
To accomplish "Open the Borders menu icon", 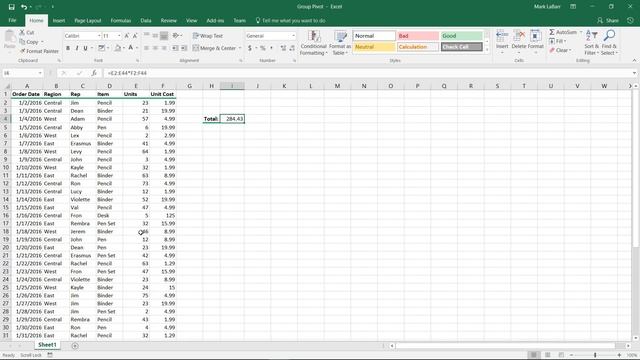I will point(102,48).
